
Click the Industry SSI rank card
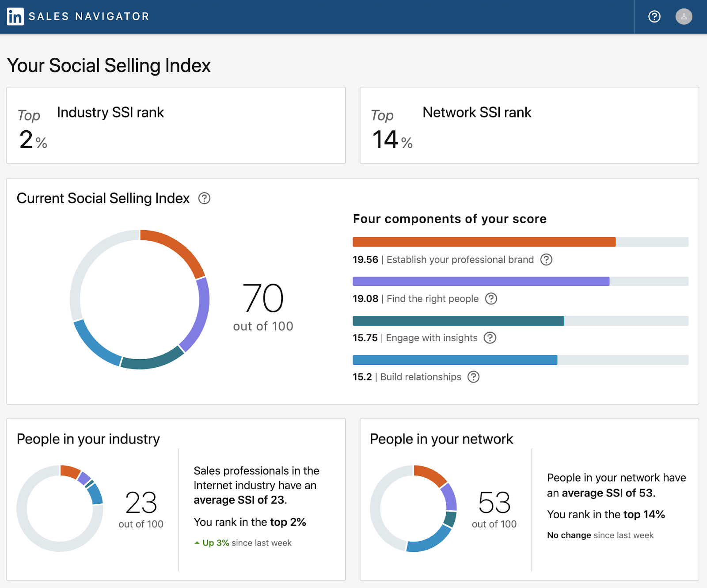[176, 125]
